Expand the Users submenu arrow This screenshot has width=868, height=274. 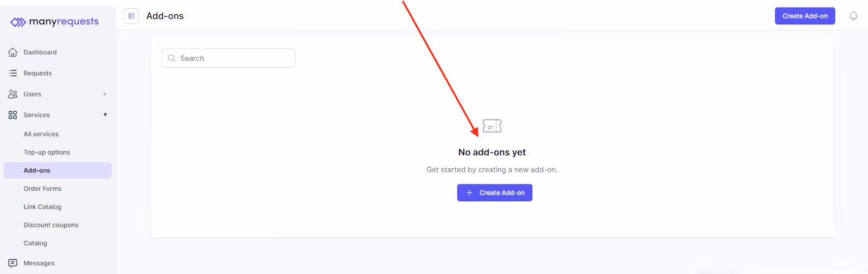[105, 94]
